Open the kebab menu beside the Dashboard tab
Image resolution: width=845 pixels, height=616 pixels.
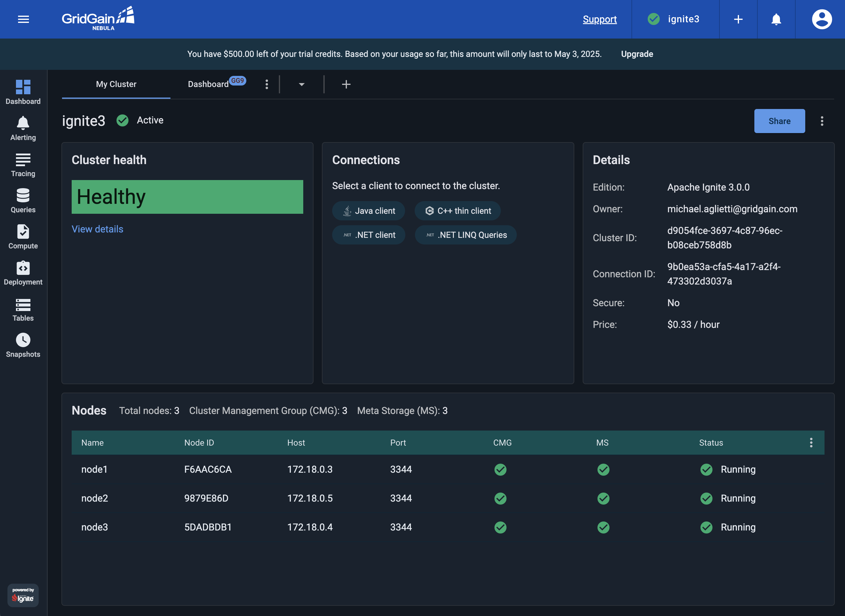click(267, 84)
